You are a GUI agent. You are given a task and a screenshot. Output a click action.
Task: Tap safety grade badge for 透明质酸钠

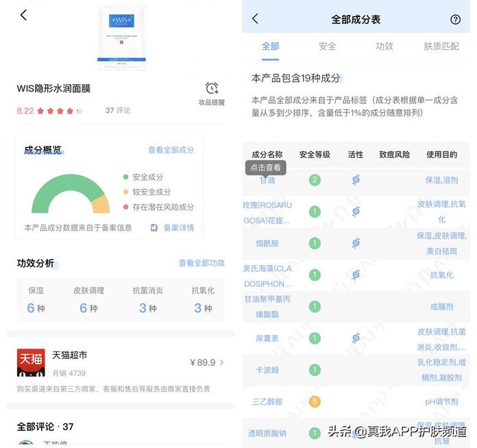(x=315, y=433)
